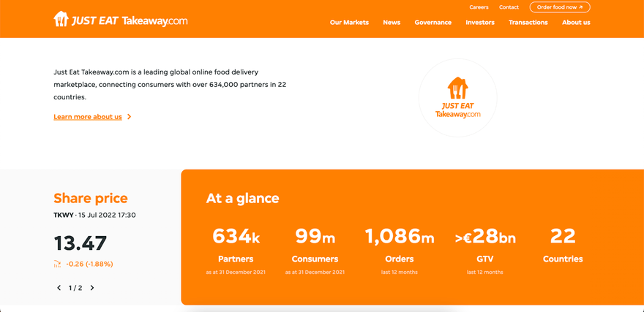Go to next share price slide
644x312 pixels.
tap(92, 288)
